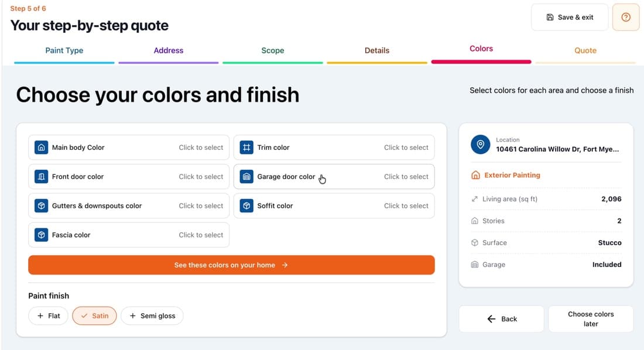Screen dimensions: 644x350
Task: Click the Soffit color cube icon
Action: 246,206
